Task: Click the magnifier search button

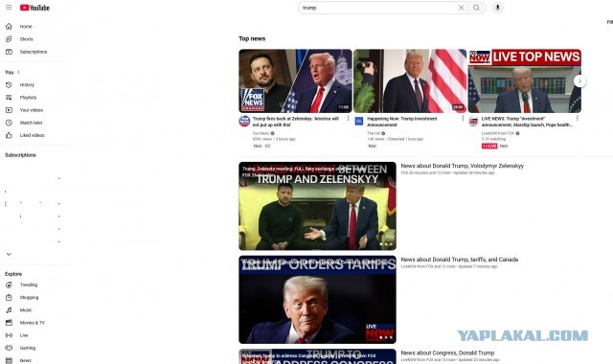Action: [476, 8]
